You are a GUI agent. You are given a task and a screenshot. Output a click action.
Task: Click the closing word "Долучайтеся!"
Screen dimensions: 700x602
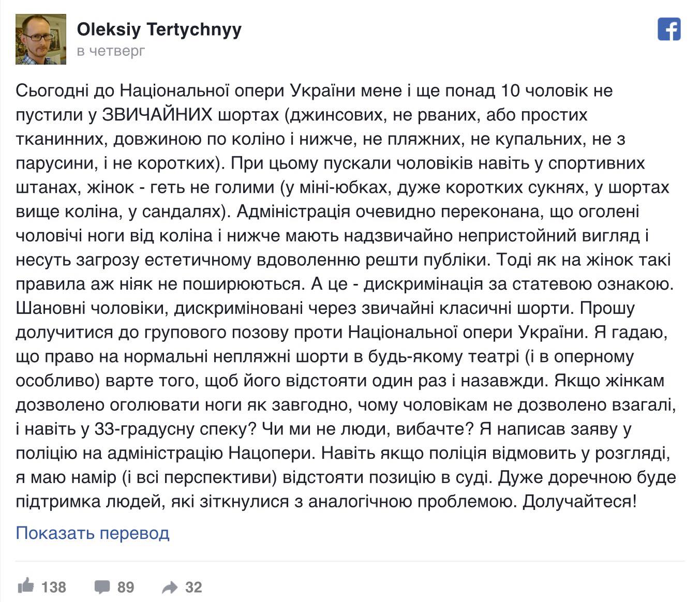pos(579,501)
